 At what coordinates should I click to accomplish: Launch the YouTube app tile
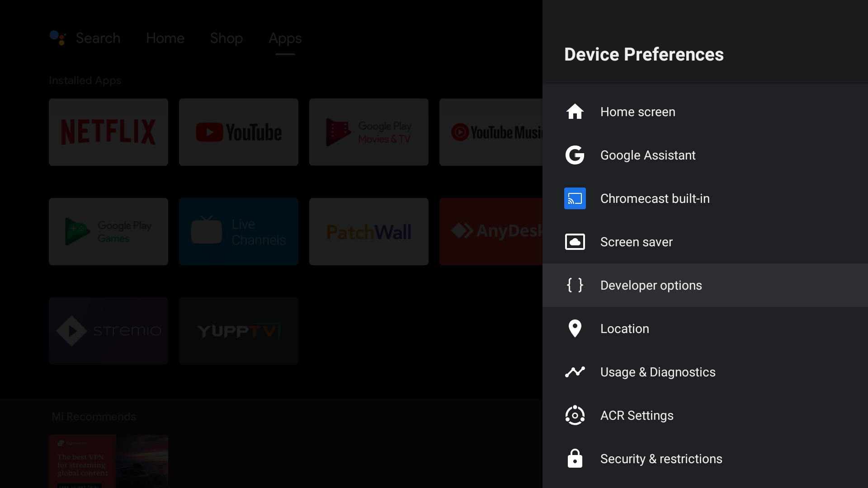239,132
